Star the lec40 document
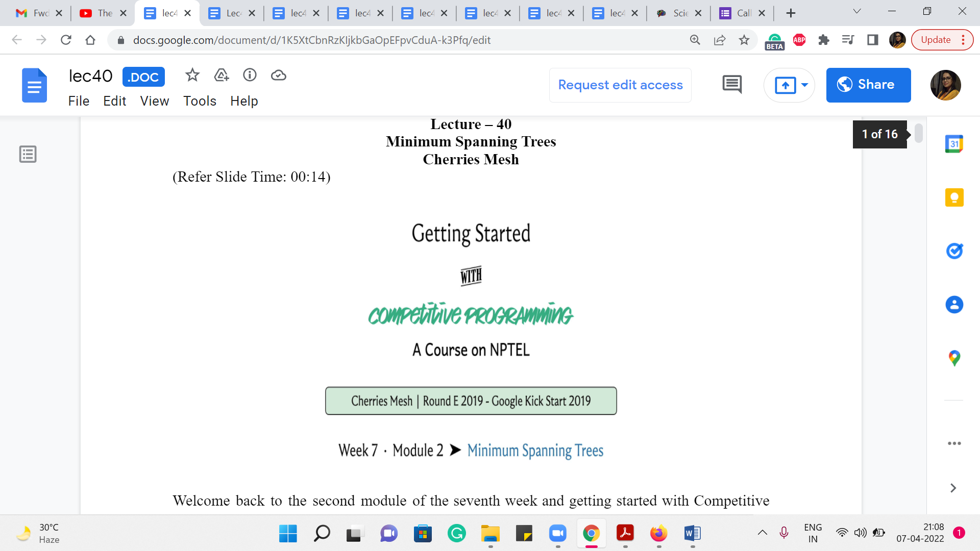 click(x=192, y=76)
